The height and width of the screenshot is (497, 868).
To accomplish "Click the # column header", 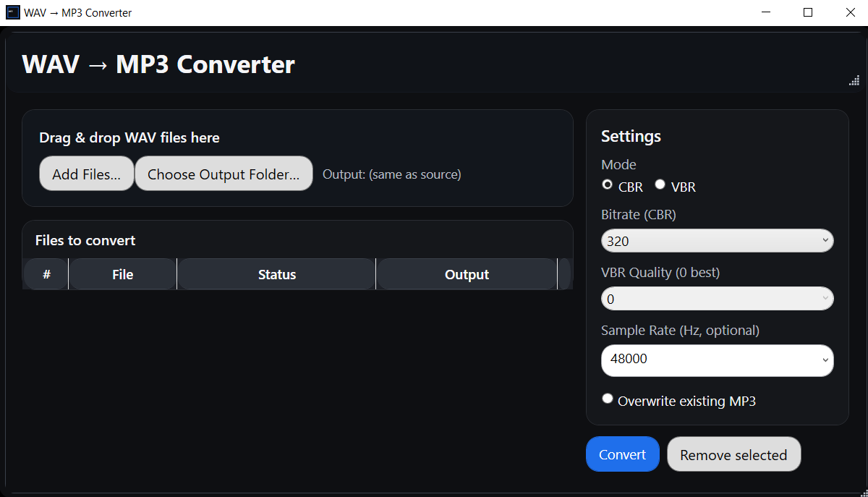I will 46,274.
